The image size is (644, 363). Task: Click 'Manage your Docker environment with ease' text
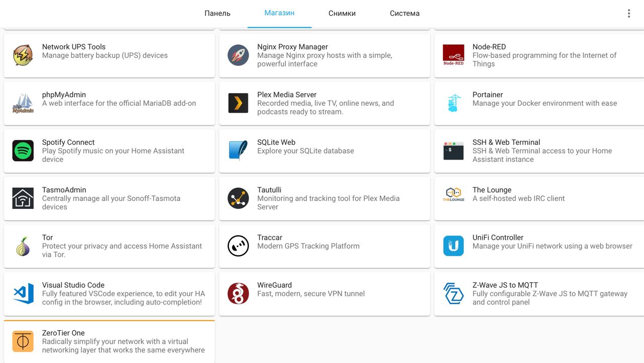[544, 103]
